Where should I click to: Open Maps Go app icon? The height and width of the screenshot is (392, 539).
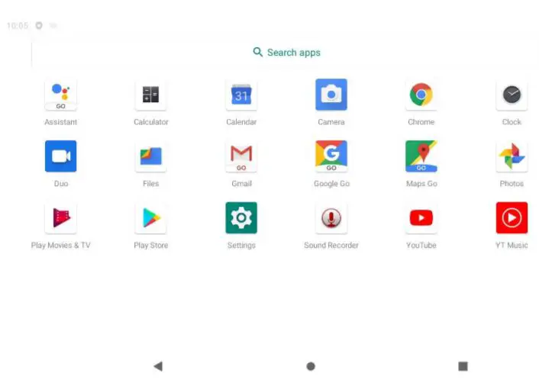[x=421, y=156]
